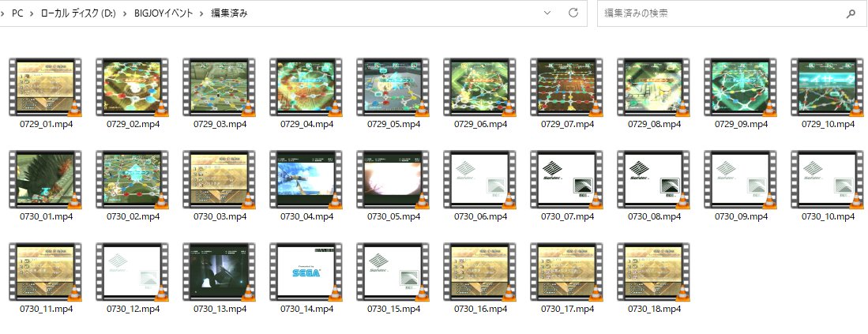
Task: Select the 0730_18.mp4 video thumbnail
Action: [x=654, y=272]
